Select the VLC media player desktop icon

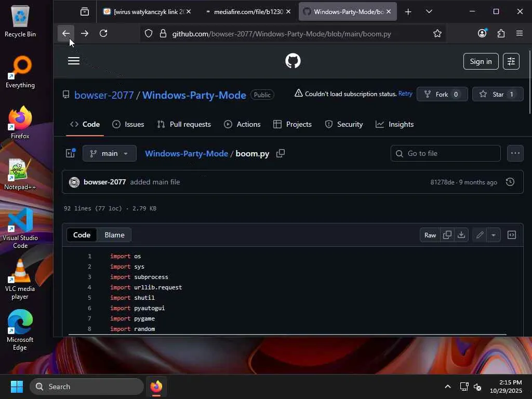coord(20,280)
